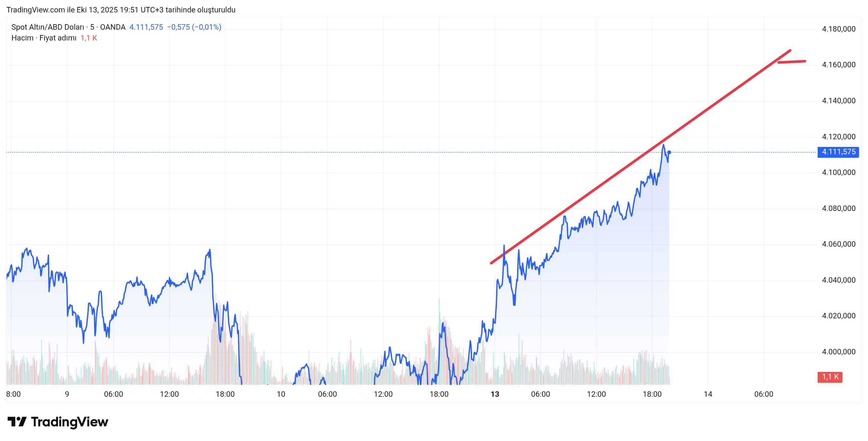This screenshot has height=441, width=868.
Task: Select the long red trend line
Action: click(708, 109)
